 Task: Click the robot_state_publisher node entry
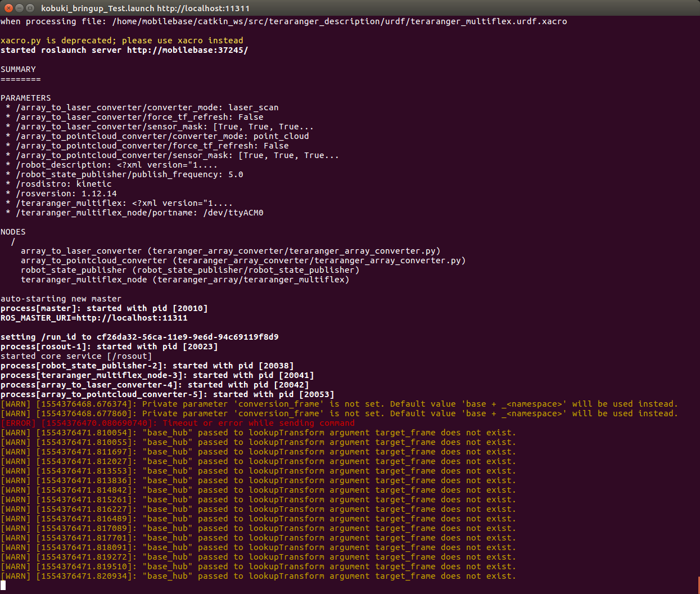click(190, 270)
